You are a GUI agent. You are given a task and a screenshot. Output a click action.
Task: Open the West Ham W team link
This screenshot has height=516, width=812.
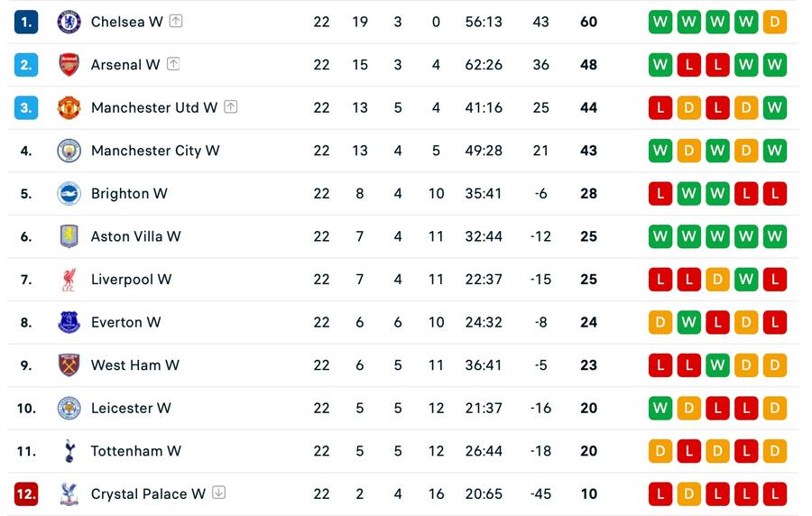pos(135,365)
